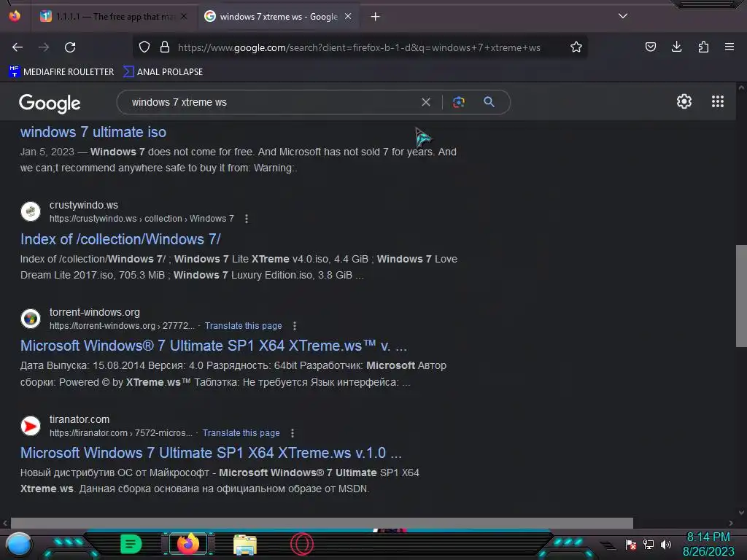
Task: Search by image with Google Lens
Action: point(459,102)
